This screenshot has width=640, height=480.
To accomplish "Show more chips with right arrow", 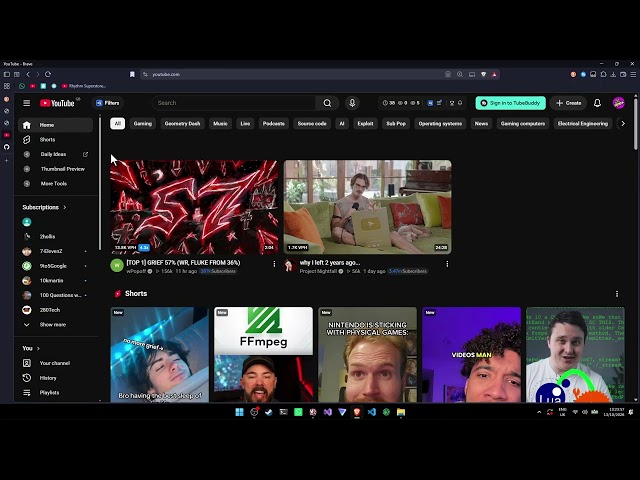I will [623, 124].
